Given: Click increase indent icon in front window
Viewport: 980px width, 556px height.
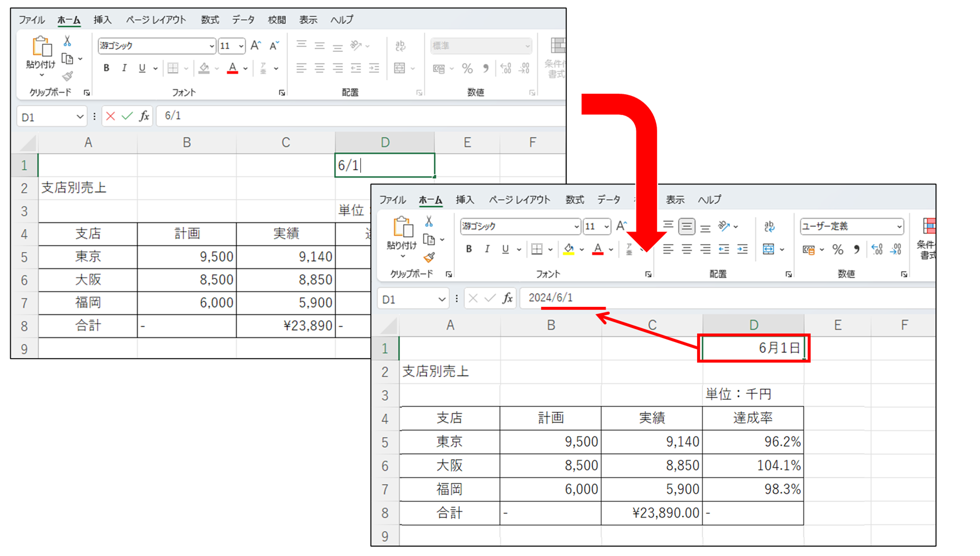Looking at the screenshot, I should [742, 250].
